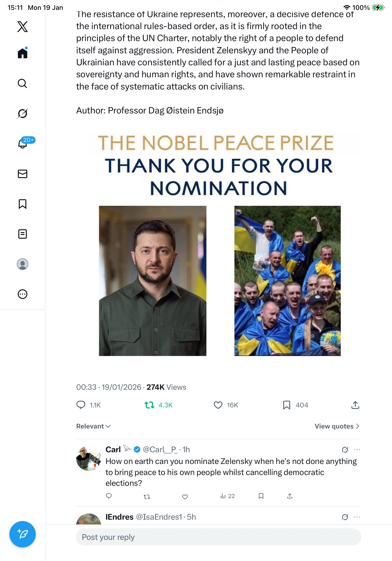The height and width of the screenshot is (561, 392).
Task: Toggle the repost on main post
Action: coord(149,405)
